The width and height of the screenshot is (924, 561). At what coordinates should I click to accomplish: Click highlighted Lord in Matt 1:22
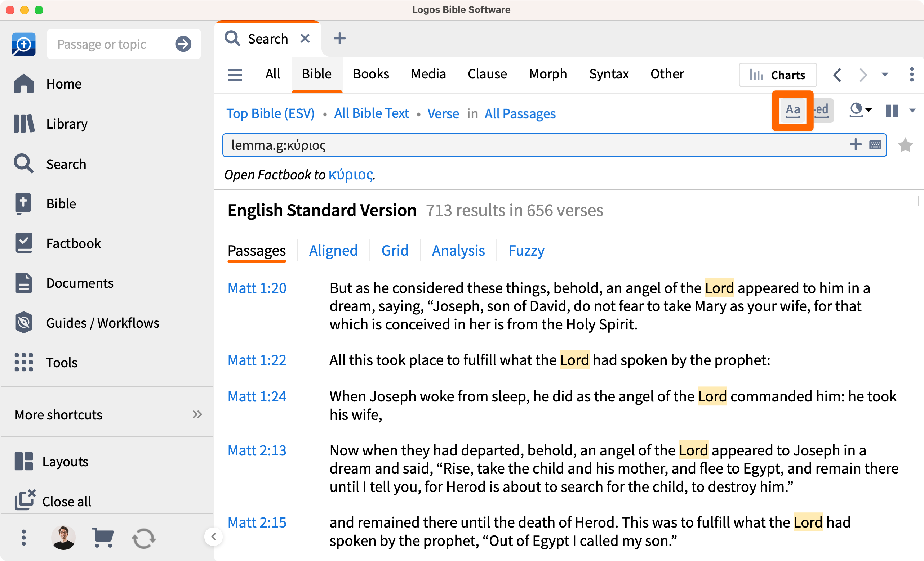[574, 360]
